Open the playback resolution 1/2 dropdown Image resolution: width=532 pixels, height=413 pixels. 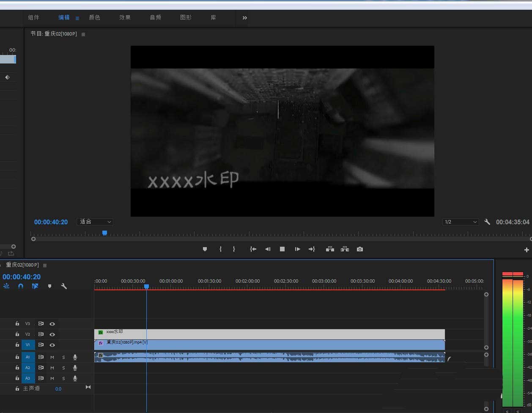(x=461, y=222)
